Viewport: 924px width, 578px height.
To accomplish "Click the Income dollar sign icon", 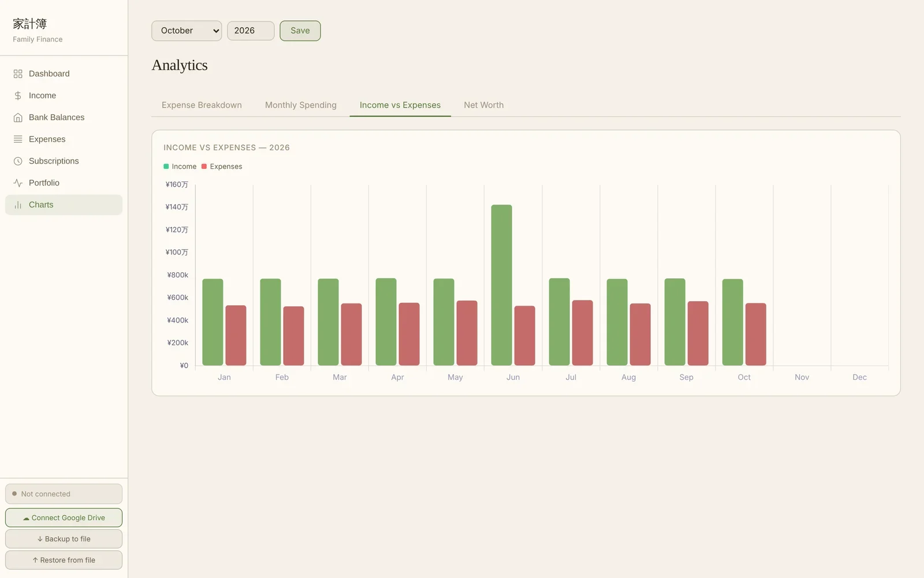I will click(18, 96).
